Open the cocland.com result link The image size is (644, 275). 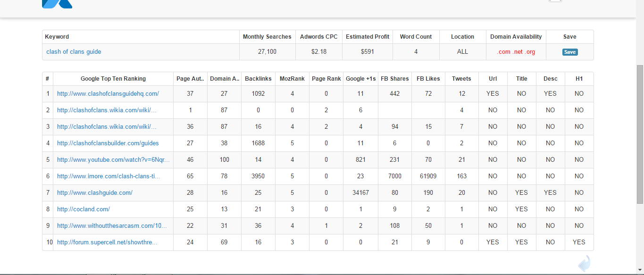(x=84, y=209)
